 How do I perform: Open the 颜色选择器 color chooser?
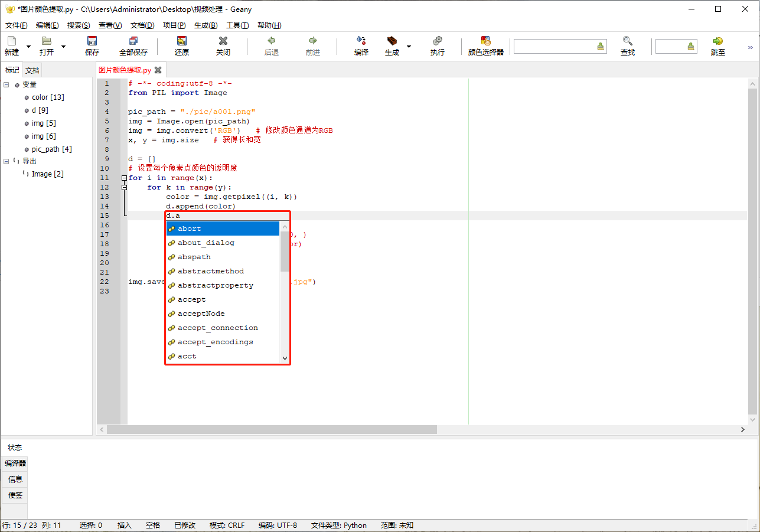485,46
